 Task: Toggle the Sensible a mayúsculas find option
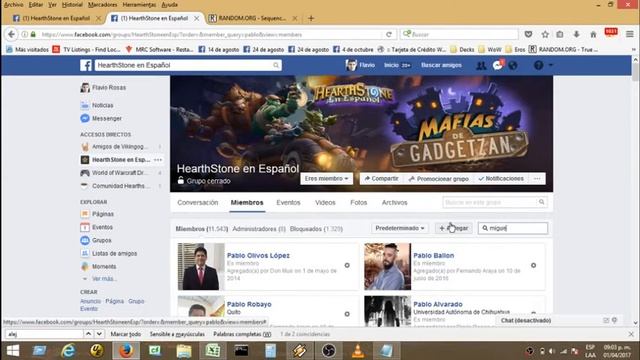tap(177, 334)
